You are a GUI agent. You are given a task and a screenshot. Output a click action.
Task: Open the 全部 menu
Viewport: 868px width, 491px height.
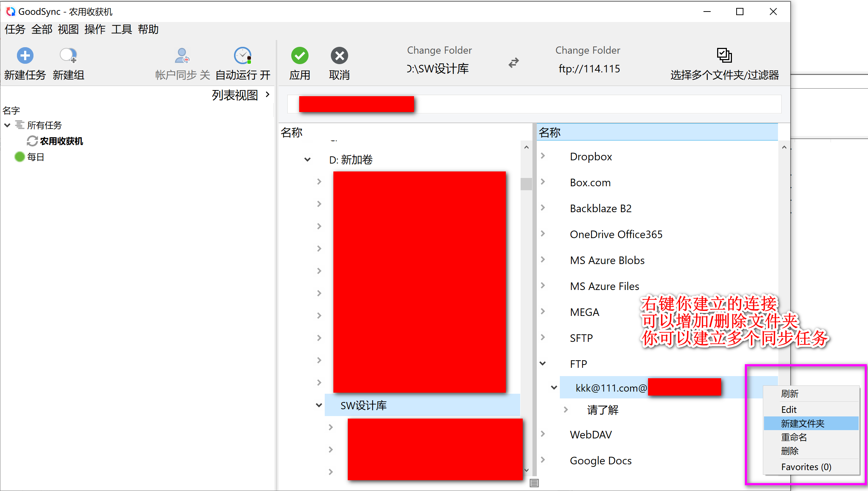click(x=42, y=29)
